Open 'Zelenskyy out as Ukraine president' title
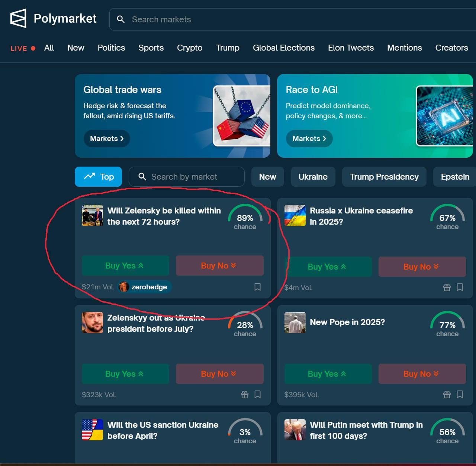476x466 pixels. 156,323
